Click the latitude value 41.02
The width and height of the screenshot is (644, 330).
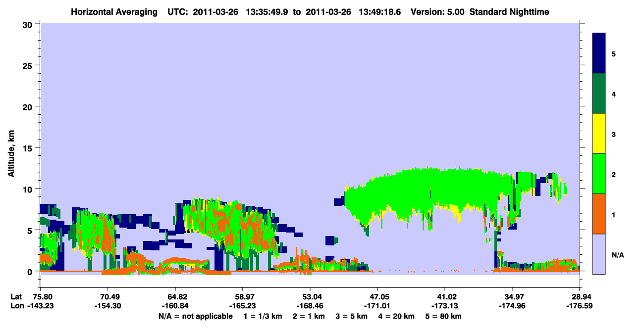pyautogui.click(x=445, y=297)
